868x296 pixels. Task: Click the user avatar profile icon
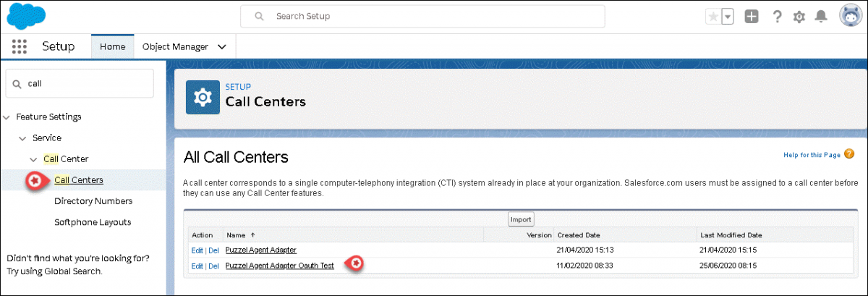tap(850, 16)
